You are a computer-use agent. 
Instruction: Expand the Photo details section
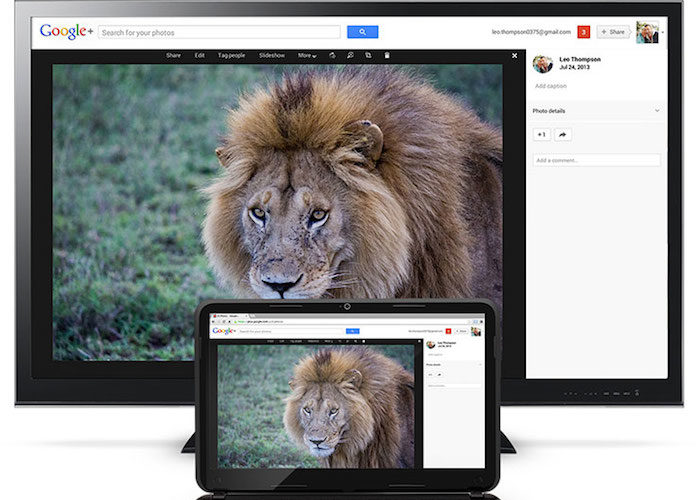(657, 110)
